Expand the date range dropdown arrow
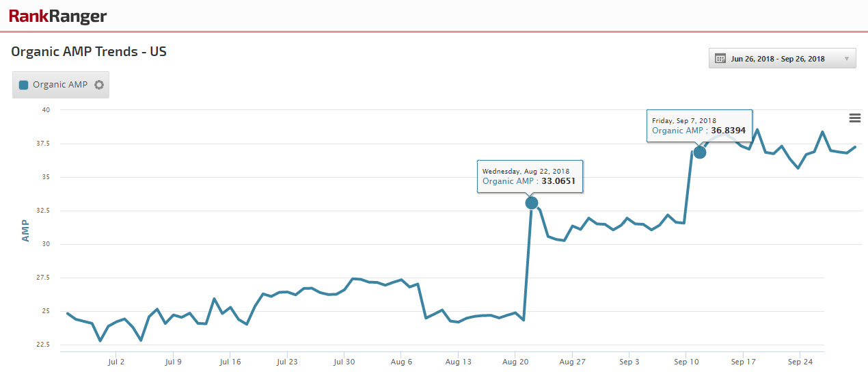Screen dimensions: 868x374 coord(847,59)
